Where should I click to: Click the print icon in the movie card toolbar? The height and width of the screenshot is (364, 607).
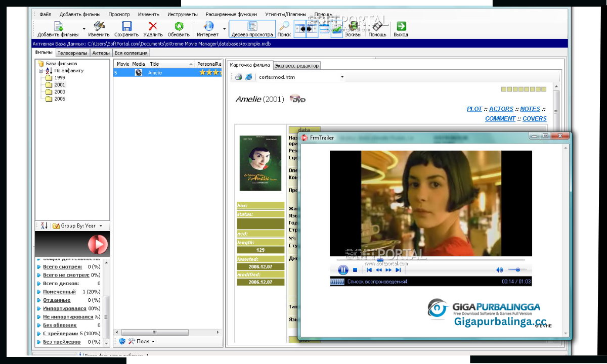(x=238, y=77)
